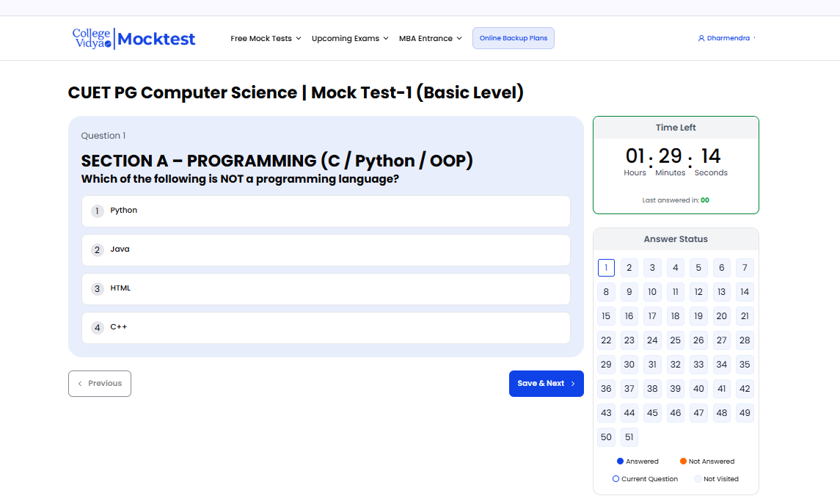Screen dimensions: 840x504
Task: Click the left chevron icon in Previous
Action: [80, 384]
